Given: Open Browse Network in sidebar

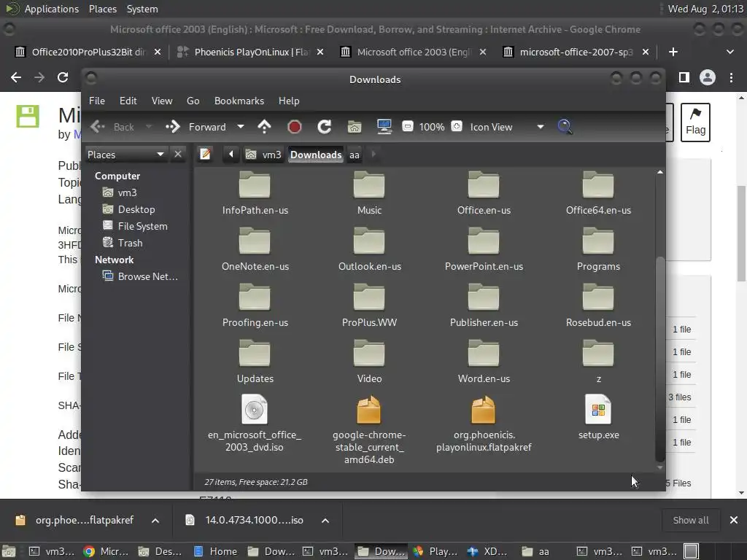Looking at the screenshot, I should point(140,276).
